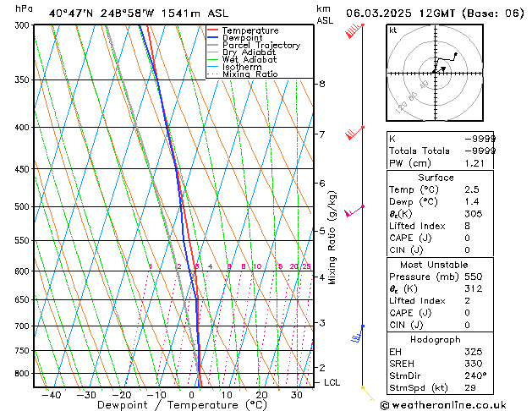Click the kt unit label in hodograph
The image size is (532, 411).
pos(393,30)
